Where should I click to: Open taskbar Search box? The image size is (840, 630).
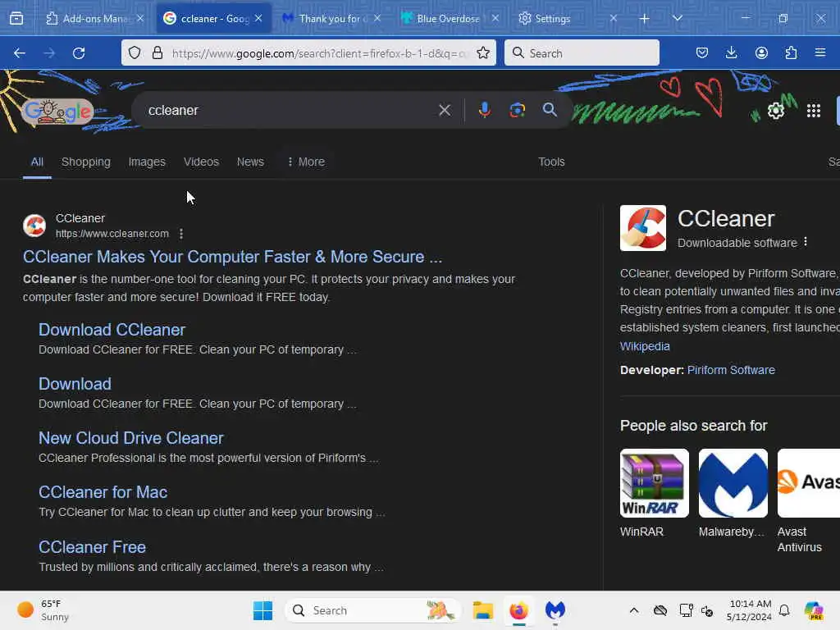[373, 610]
